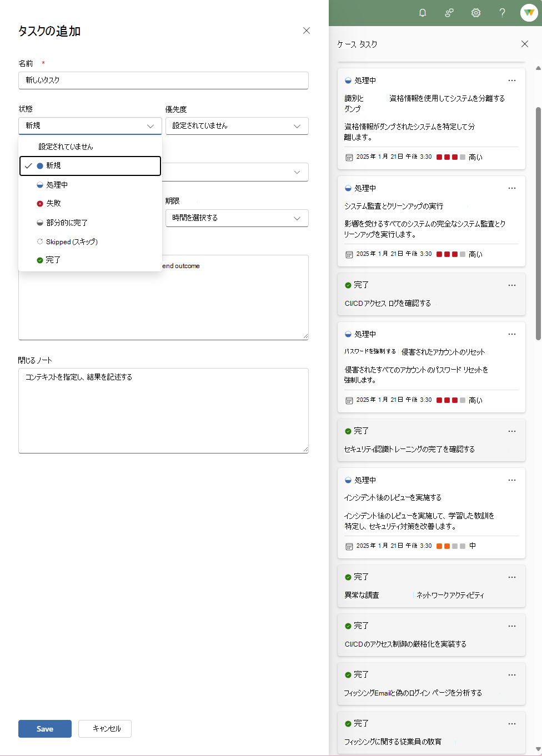Open the user account avatar
The image size is (542, 756).
click(x=529, y=13)
